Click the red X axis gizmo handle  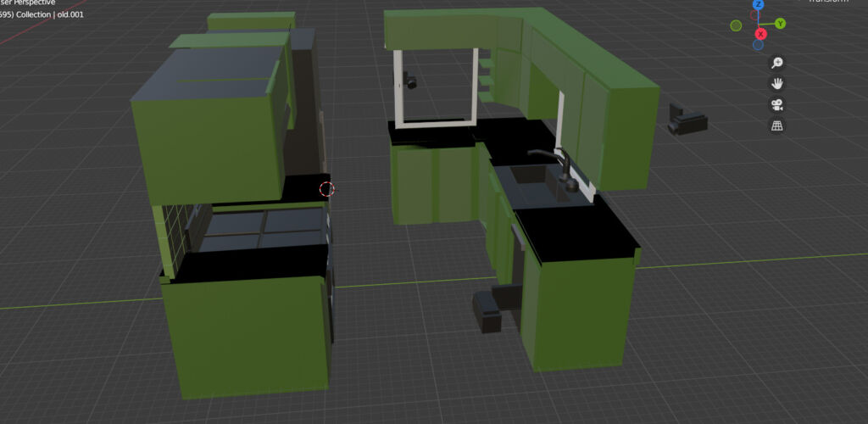(x=761, y=34)
